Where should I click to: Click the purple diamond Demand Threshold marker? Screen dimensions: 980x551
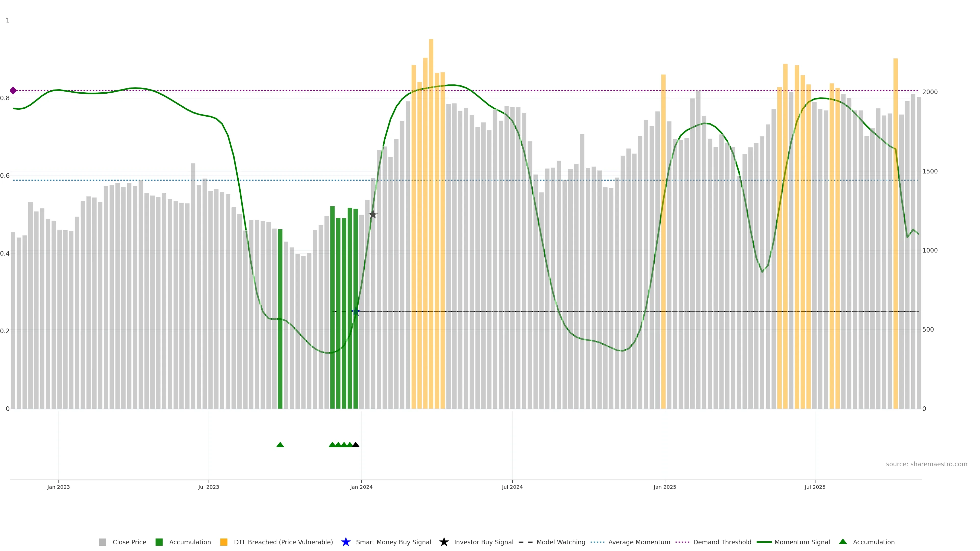click(x=13, y=91)
